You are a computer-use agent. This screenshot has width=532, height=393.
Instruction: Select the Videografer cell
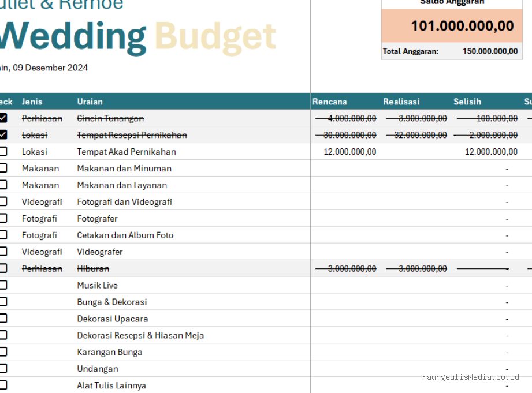click(99, 252)
